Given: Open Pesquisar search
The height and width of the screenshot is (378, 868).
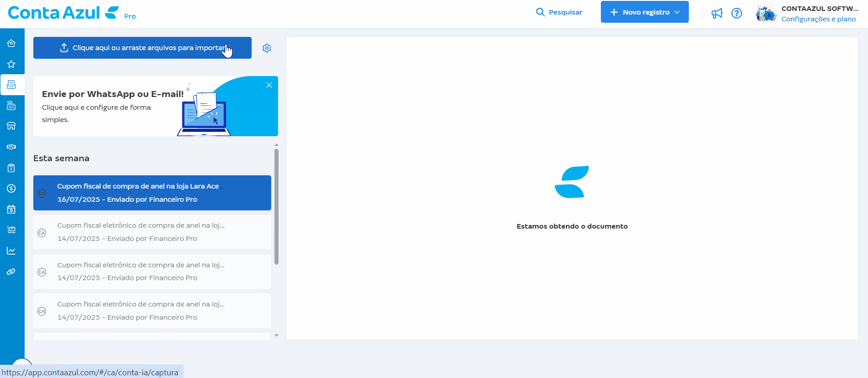Looking at the screenshot, I should [559, 12].
